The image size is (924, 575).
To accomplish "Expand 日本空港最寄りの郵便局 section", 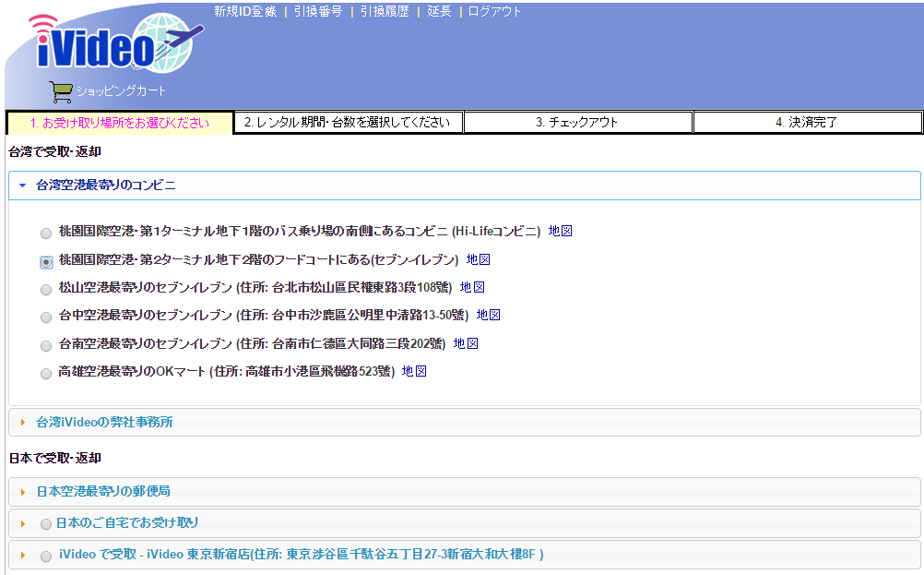I will click(x=465, y=491).
